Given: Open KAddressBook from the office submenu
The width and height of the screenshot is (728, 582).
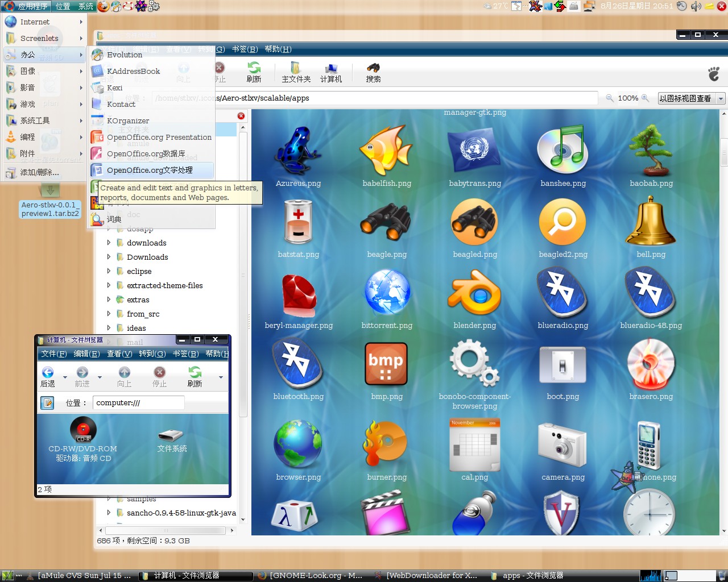Looking at the screenshot, I should point(151,71).
